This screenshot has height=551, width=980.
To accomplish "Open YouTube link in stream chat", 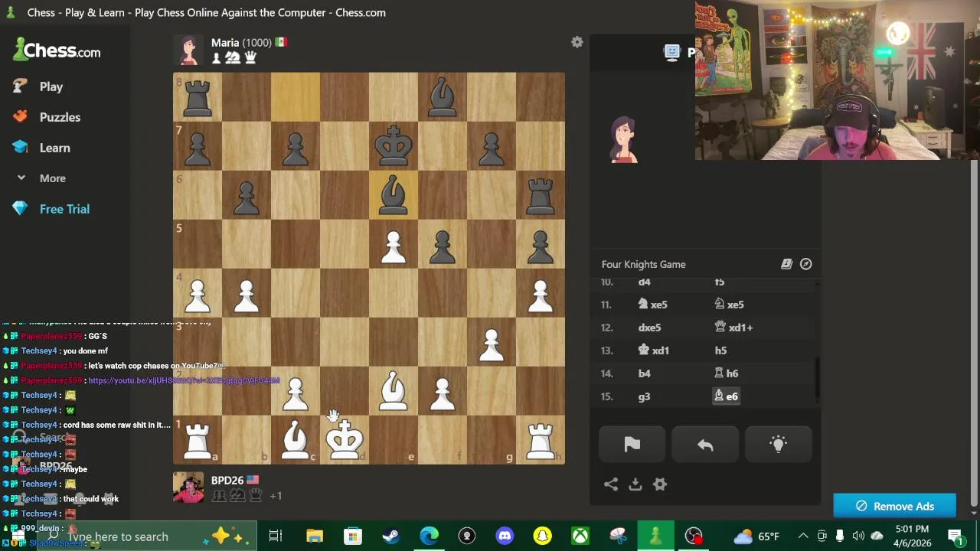I will coord(184,380).
